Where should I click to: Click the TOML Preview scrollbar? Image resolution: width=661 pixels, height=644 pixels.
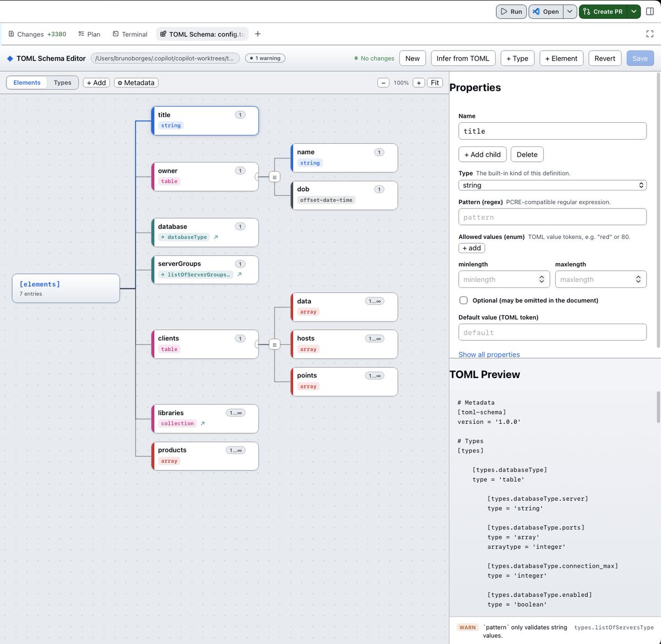click(x=658, y=407)
